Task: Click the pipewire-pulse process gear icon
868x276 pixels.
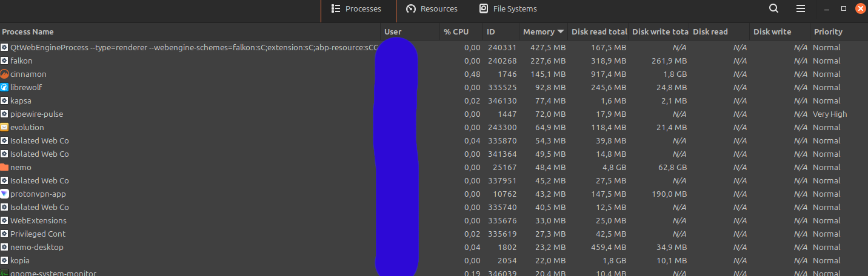Action: [x=4, y=114]
